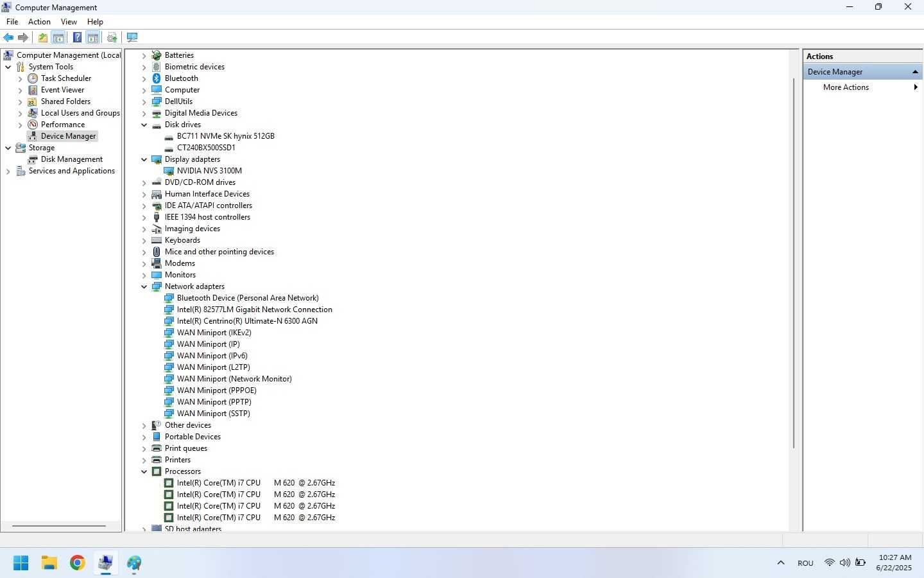This screenshot has width=924, height=578.
Task: Toggle Show/Hide Console Tree toolbar button
Action: click(58, 37)
